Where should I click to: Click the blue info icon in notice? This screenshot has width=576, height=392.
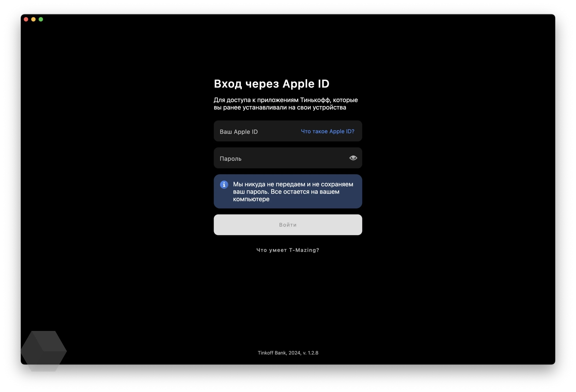(224, 185)
